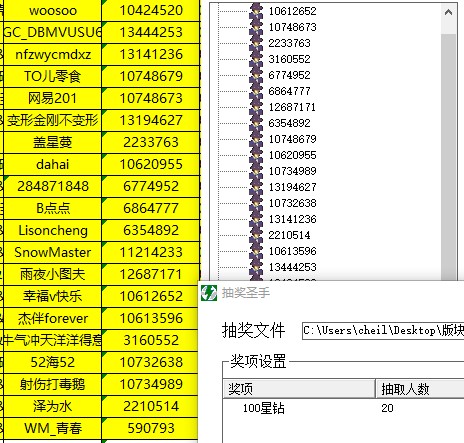This screenshot has height=443, width=464.
Task: Click the person icon beside 10734989
Action: [x=256, y=171]
